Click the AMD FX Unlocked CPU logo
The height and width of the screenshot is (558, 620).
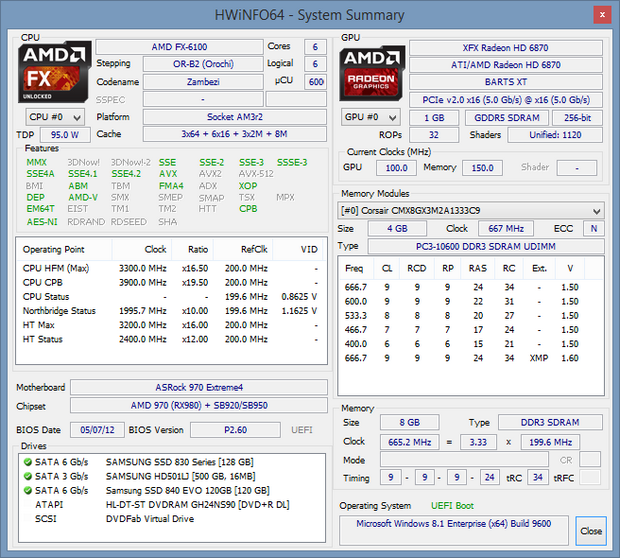[x=54, y=72]
